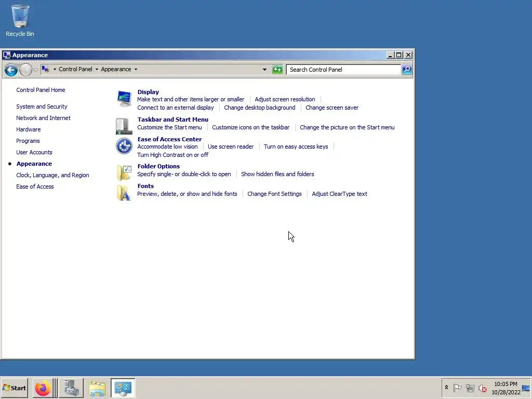Refresh the Control Panel view

tap(277, 70)
